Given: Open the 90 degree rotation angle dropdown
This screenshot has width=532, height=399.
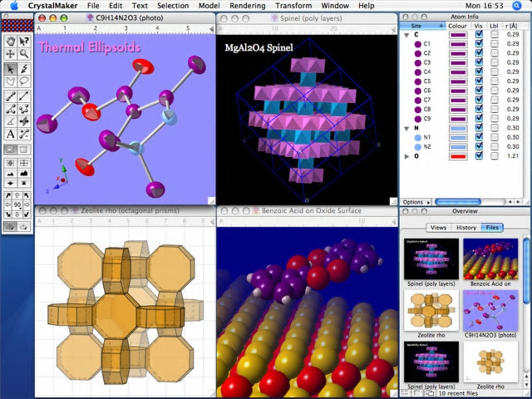Looking at the screenshot, I should 17,205.
